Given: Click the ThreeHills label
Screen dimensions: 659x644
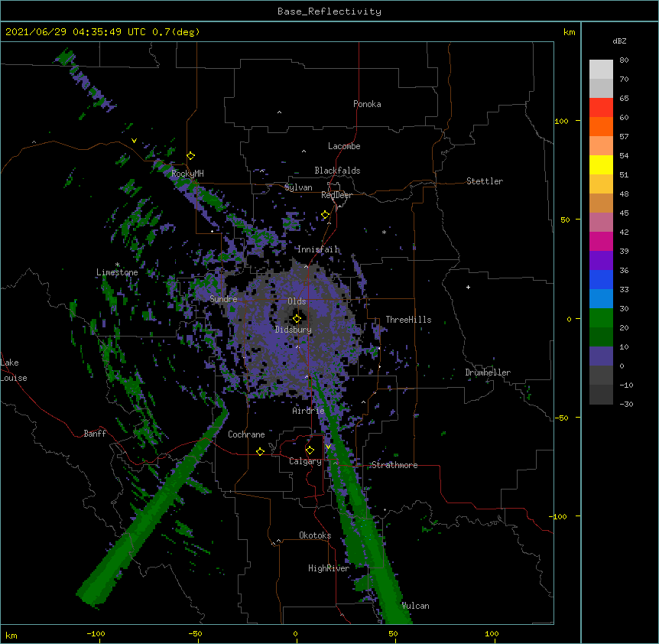Looking at the screenshot, I should point(408,320).
